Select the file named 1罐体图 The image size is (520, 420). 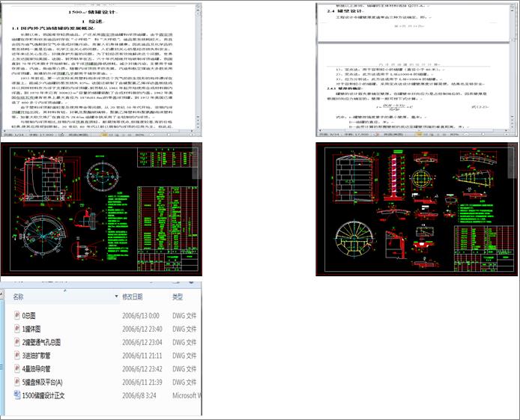(x=31, y=329)
